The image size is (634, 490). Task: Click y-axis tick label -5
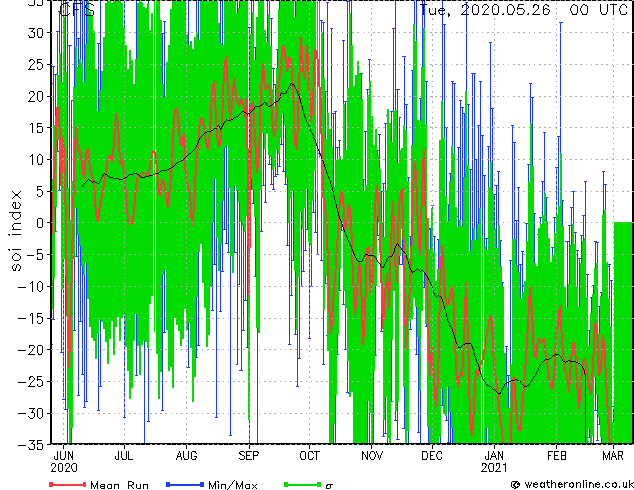coord(35,255)
